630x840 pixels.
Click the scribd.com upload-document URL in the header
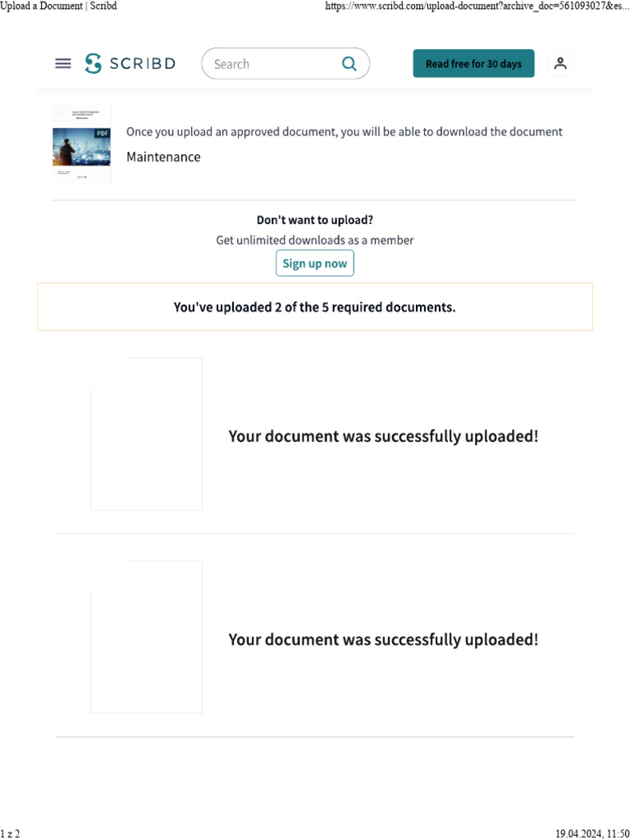click(x=477, y=6)
